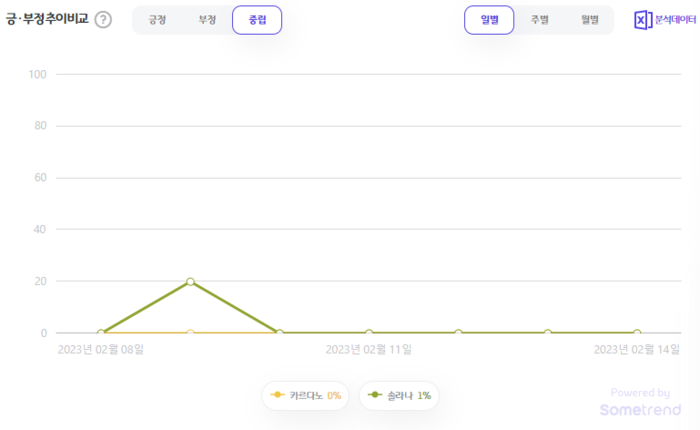This screenshot has height=430, width=700.
Task: Click the data point above 2023년 02월 08일
Action: coord(101,333)
